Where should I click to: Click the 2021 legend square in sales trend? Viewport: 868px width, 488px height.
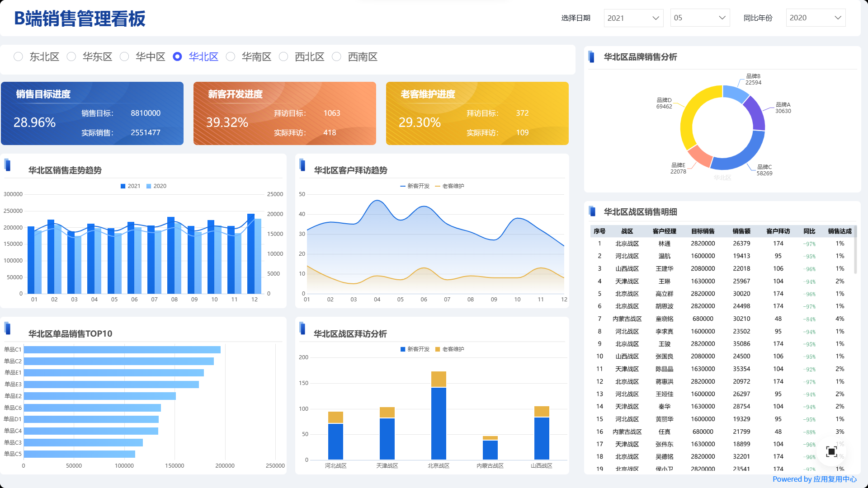123,186
